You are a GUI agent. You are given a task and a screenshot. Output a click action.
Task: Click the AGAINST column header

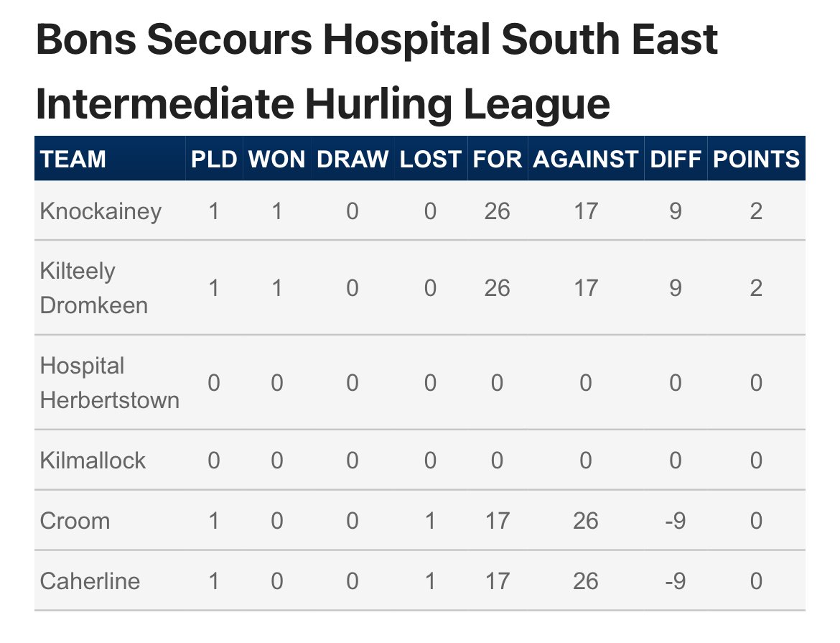[x=586, y=159]
